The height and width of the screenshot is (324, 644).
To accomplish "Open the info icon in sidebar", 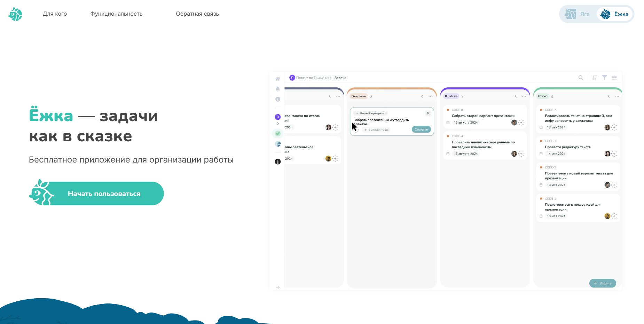I will 278,99.
